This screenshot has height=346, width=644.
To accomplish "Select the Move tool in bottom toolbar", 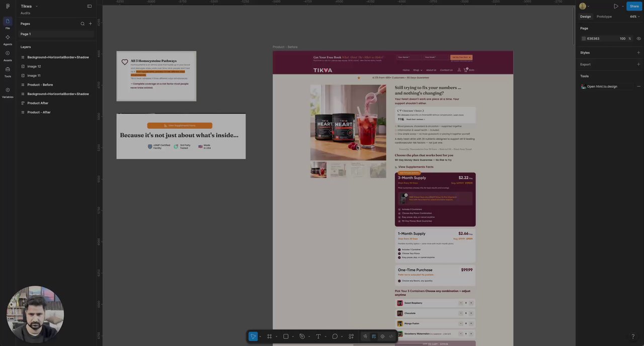I will coord(253,336).
